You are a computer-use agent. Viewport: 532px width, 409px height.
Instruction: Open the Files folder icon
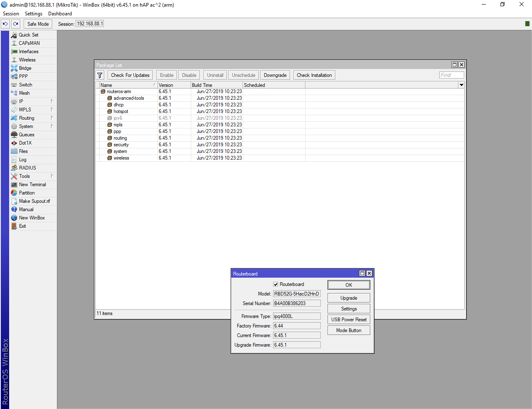point(14,151)
